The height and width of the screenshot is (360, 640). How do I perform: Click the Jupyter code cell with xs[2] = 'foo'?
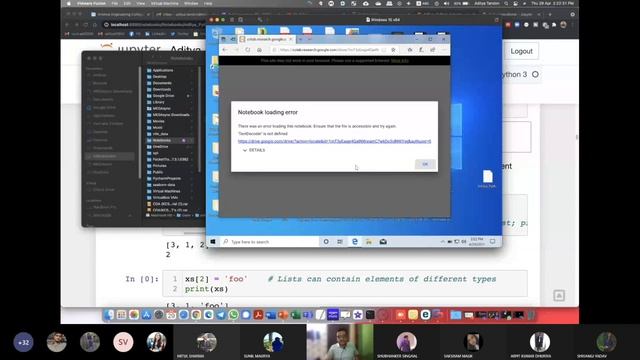click(x=345, y=284)
